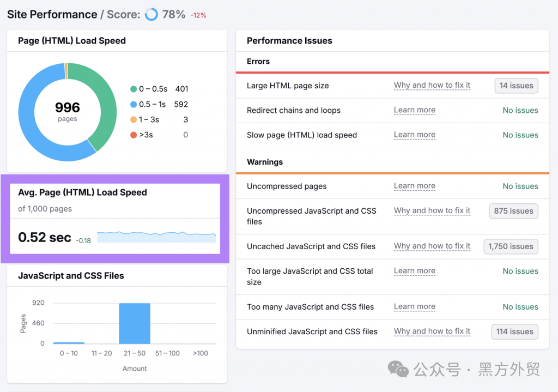Click the red >3s legend dot
558x392 pixels.
[x=134, y=135]
